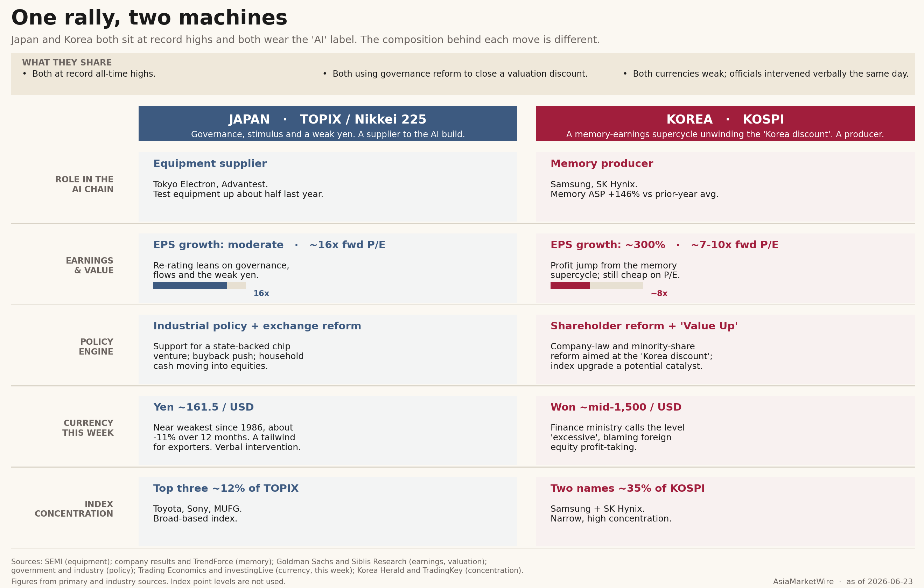Image resolution: width=924 pixels, height=588 pixels.
Task: Click 'Tokyo Electron, Advantest.' text
Action: [x=211, y=184]
